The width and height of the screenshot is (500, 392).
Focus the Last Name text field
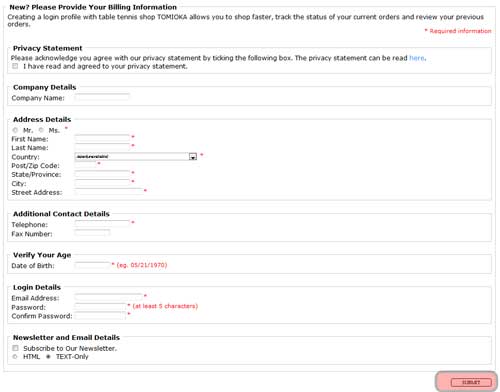[102, 147]
